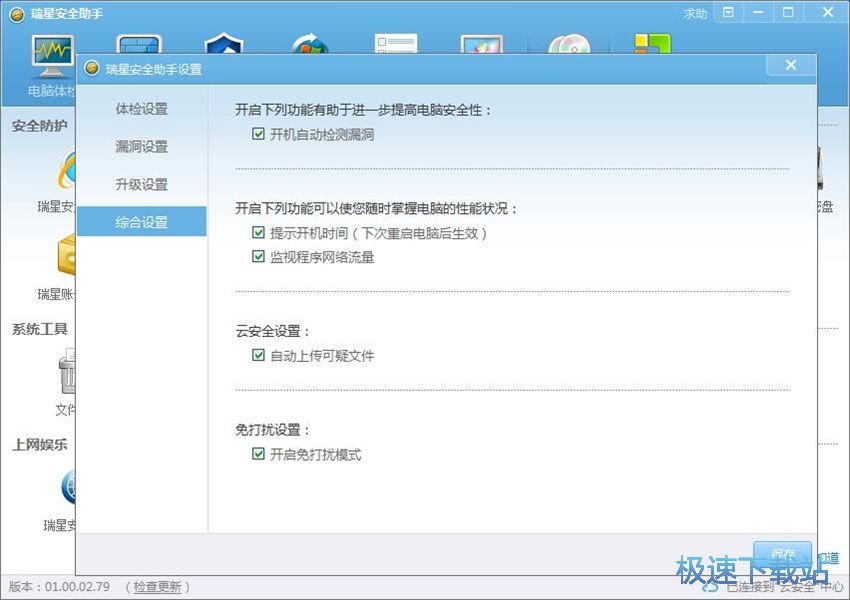Viewport: 850px width, 600px height.
Task: Click the 安全防护 section heading
Action: click(x=40, y=126)
